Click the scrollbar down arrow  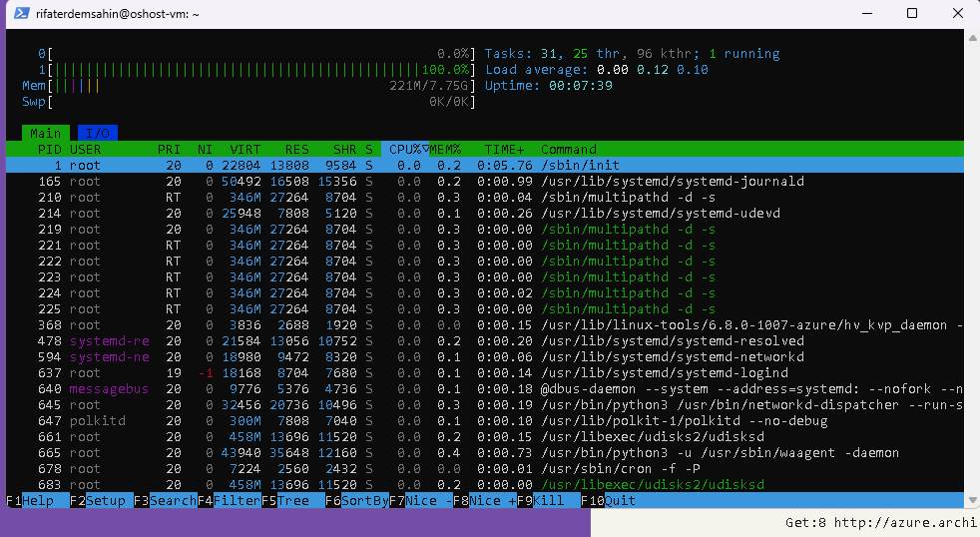click(x=972, y=500)
